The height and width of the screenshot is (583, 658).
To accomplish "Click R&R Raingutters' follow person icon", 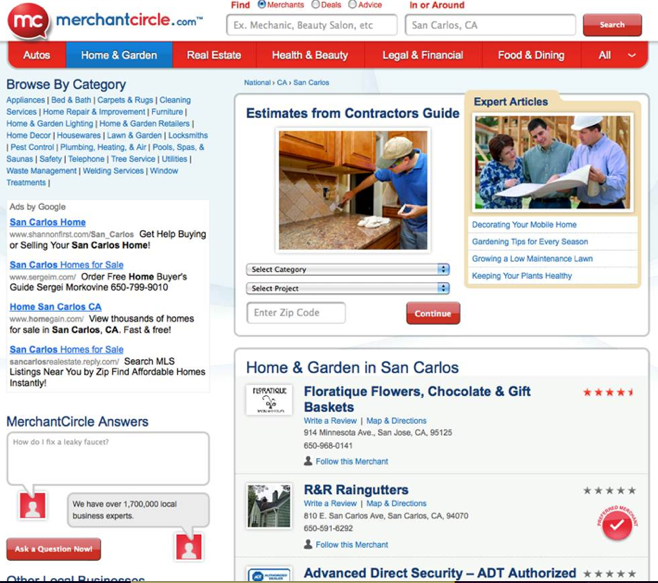I will click(308, 544).
